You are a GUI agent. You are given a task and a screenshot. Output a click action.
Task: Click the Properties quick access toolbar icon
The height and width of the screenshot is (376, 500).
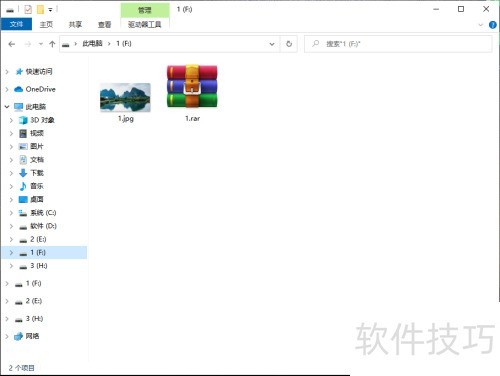click(28, 10)
